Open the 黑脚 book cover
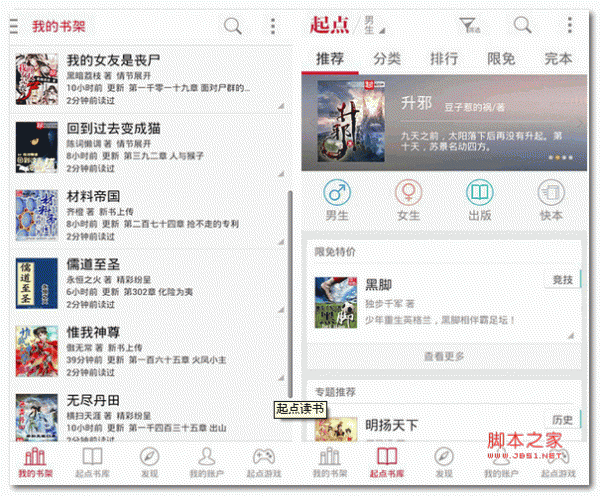The image size is (600, 496). pyautogui.click(x=336, y=302)
